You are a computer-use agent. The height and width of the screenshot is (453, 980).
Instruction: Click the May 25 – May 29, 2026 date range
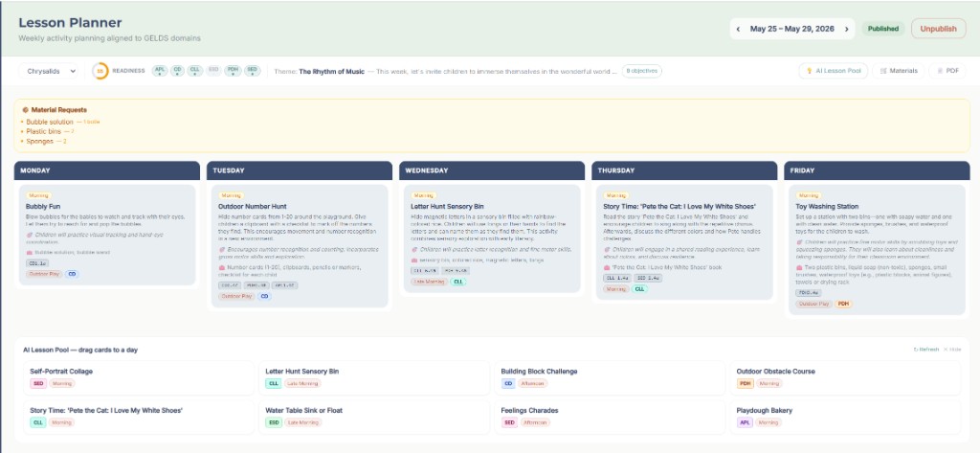[791, 29]
